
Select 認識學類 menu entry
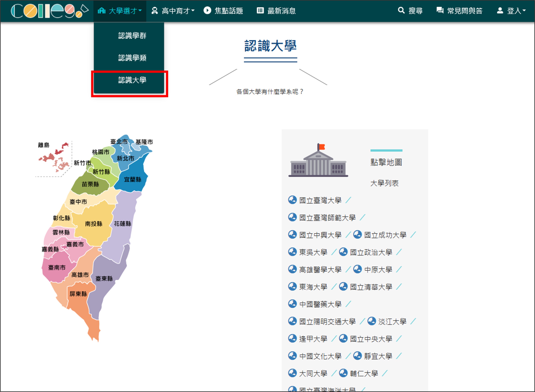pyautogui.click(x=132, y=58)
